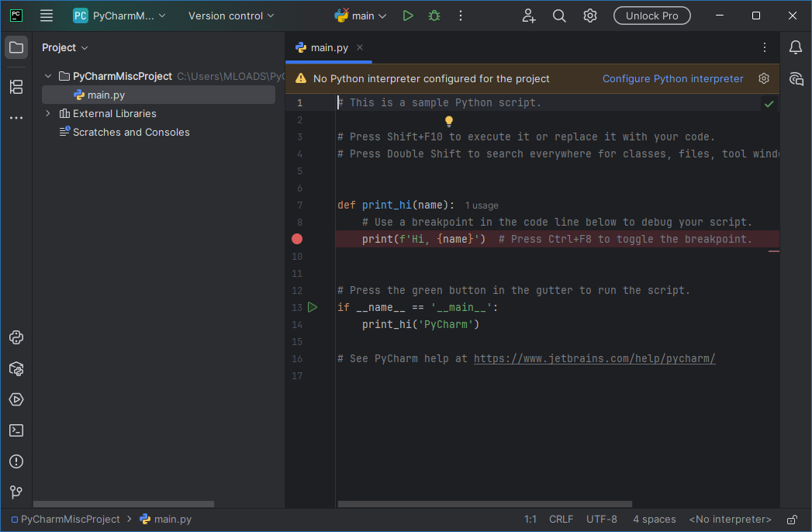This screenshot has height=532, width=812.
Task: Open the Python Packages tool window
Action: click(x=16, y=369)
